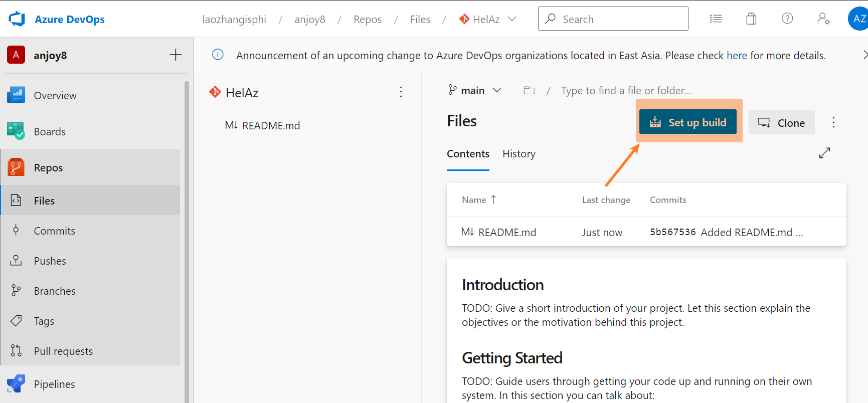This screenshot has height=403, width=868.
Task: Click the info icon in the announcement
Action: coord(218,54)
